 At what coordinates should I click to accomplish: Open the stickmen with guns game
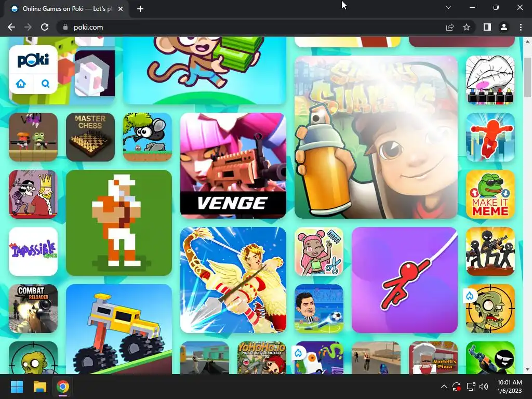pos(490,251)
